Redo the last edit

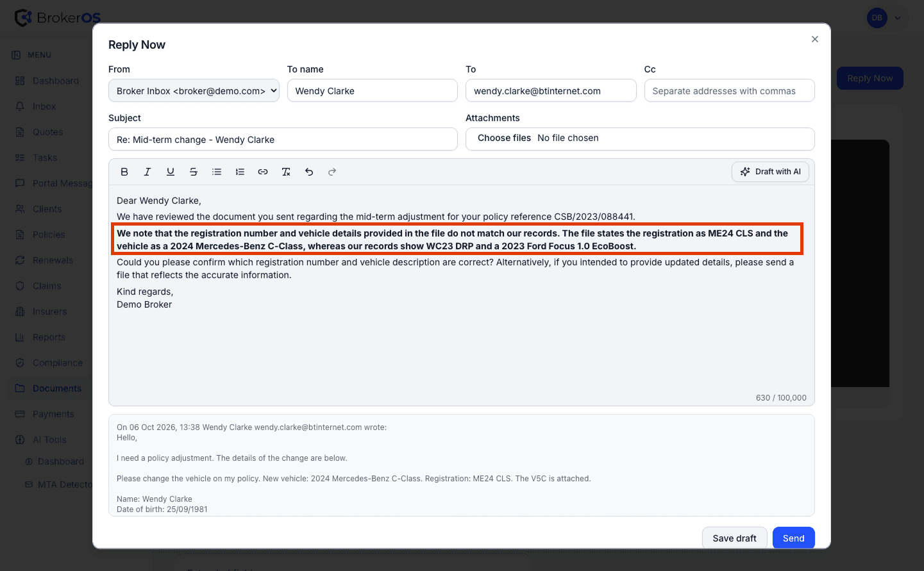point(332,172)
